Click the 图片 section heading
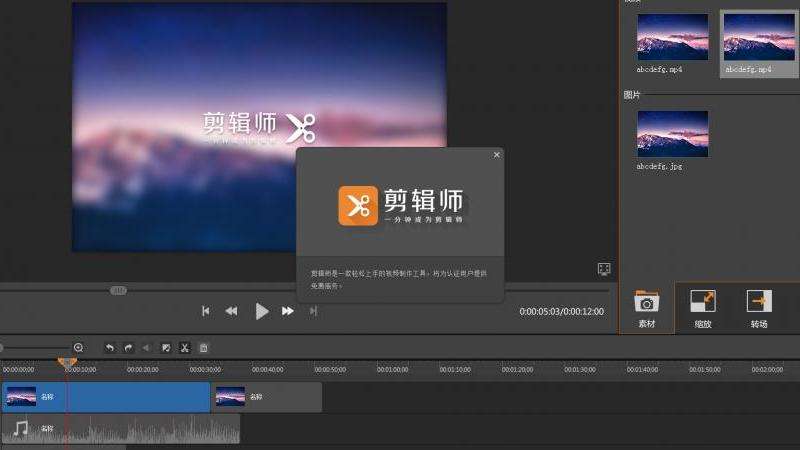 click(632, 95)
